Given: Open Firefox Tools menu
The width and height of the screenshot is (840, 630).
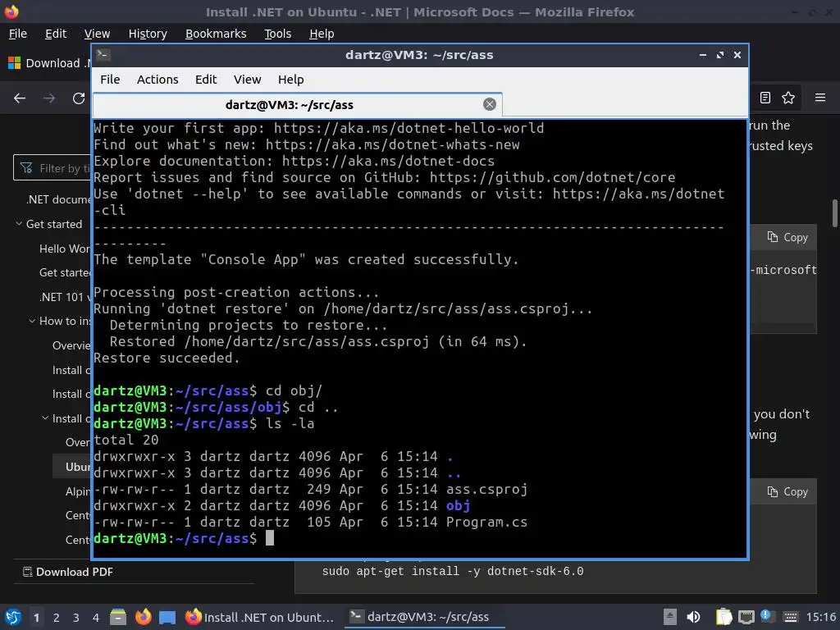Looking at the screenshot, I should [277, 34].
